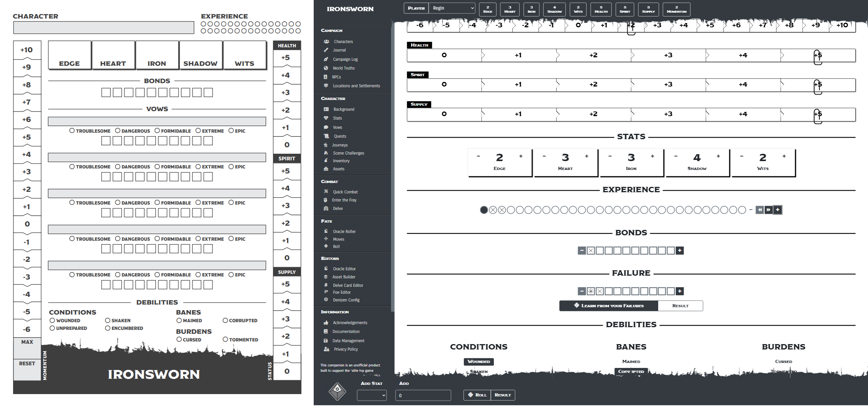Click the Shadow stat button in top bar
The height and width of the screenshot is (406, 868).
pyautogui.click(x=555, y=9)
